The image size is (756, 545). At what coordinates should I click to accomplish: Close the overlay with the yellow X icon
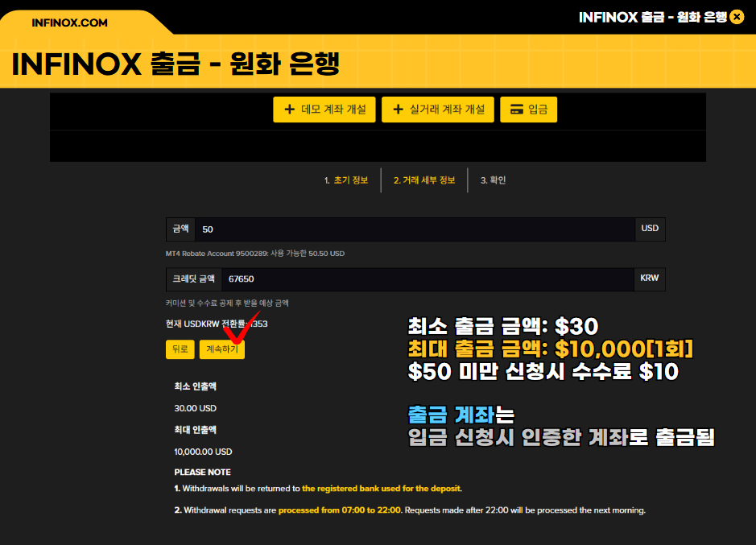pyautogui.click(x=737, y=17)
